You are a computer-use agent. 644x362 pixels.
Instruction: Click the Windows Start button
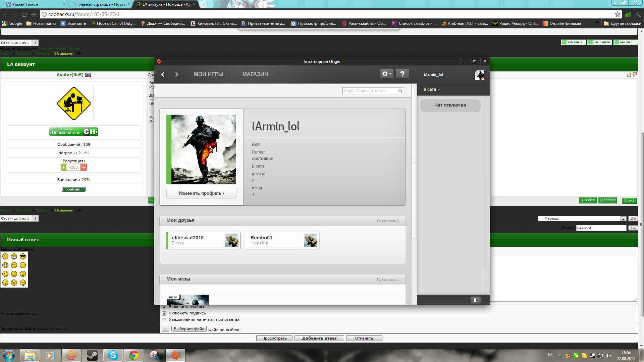coord(9,355)
